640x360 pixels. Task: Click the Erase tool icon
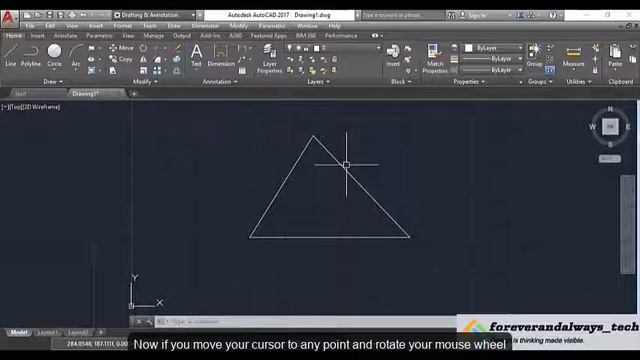(177, 48)
